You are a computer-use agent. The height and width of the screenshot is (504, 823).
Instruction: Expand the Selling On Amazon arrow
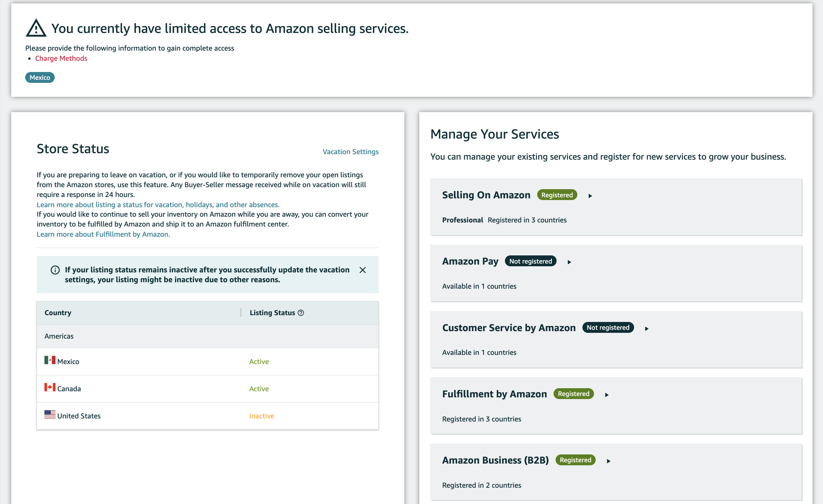[590, 196]
